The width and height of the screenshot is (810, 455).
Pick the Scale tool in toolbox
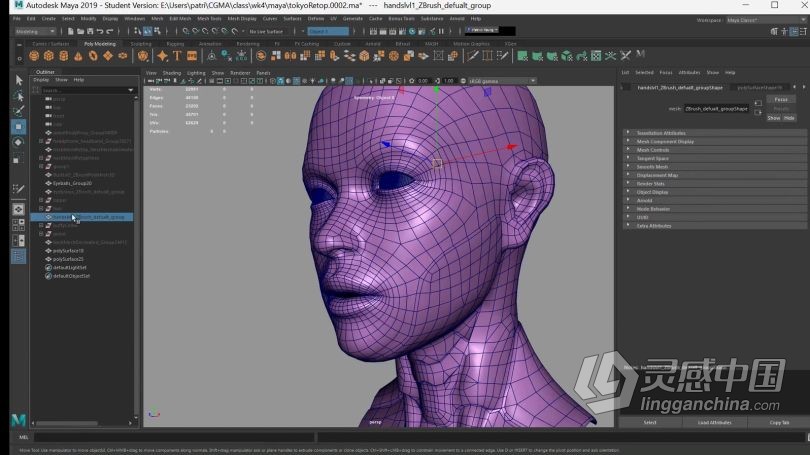(19, 158)
